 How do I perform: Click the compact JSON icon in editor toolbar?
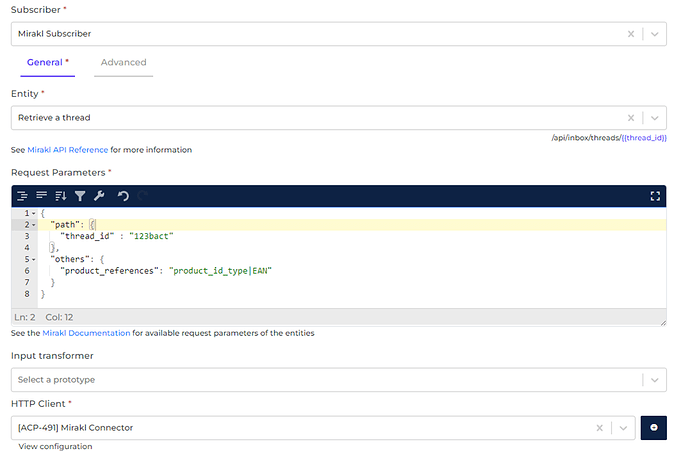[x=41, y=195]
